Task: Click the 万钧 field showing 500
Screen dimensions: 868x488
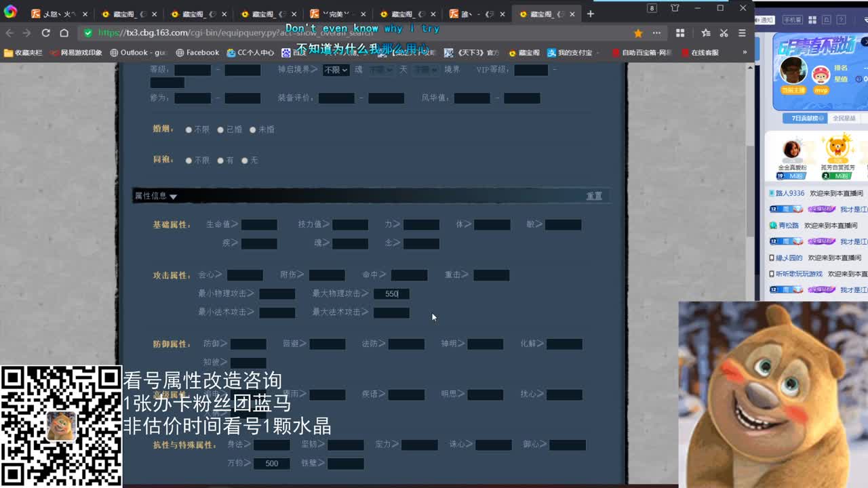Action: tap(272, 464)
